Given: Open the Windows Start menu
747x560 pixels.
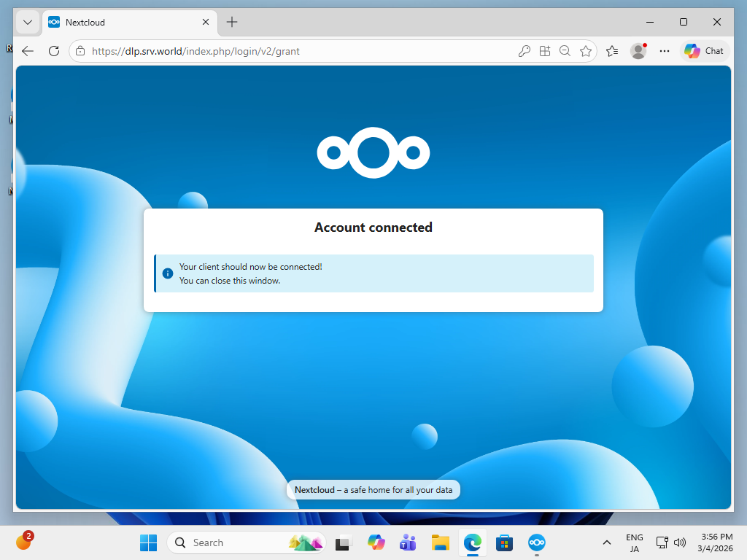Looking at the screenshot, I should 149,542.
